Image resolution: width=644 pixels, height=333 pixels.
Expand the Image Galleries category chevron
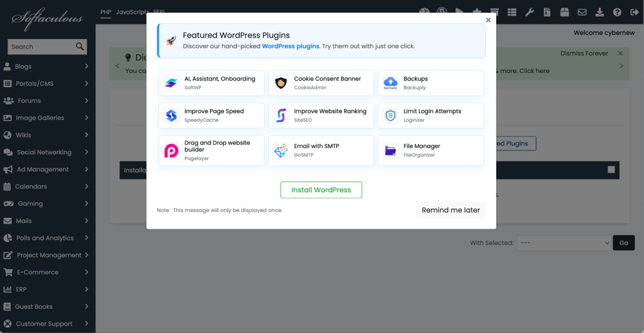(87, 118)
